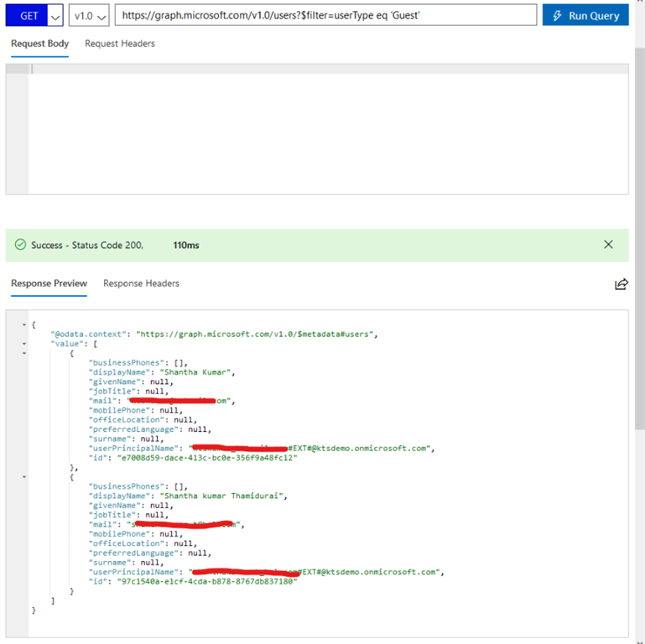This screenshot has height=644, width=645.
Task: Dismiss the success status message
Action: point(609,245)
